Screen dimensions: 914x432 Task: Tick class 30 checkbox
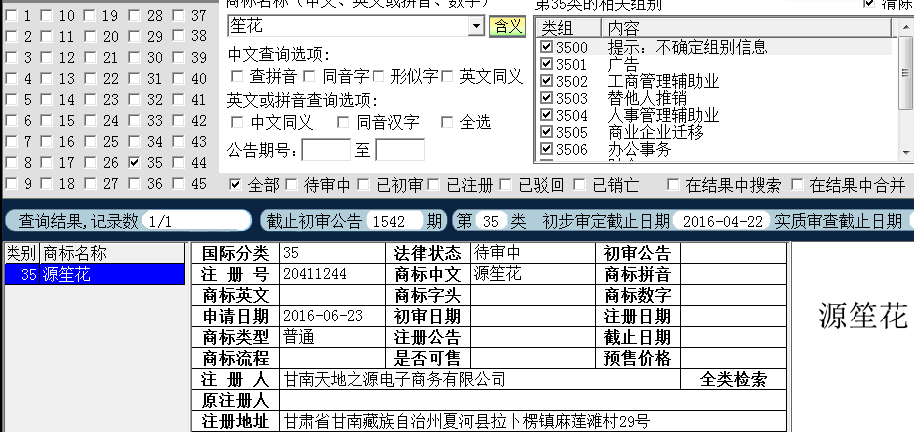click(135, 58)
